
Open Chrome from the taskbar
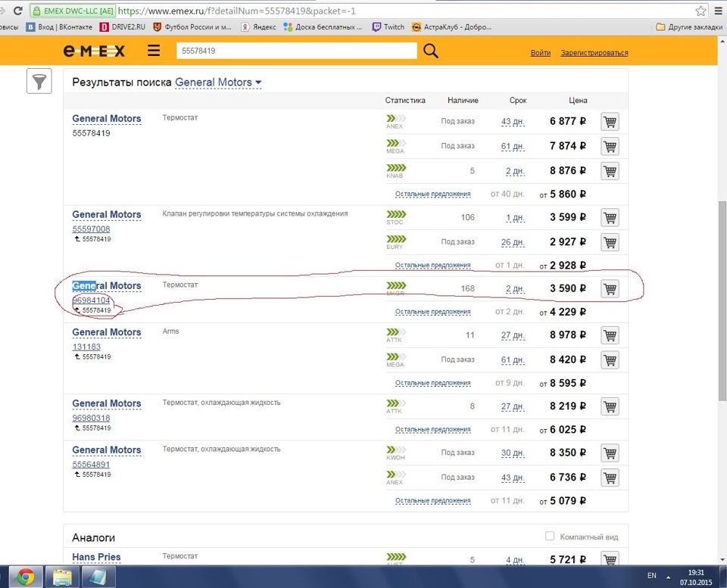[26, 577]
